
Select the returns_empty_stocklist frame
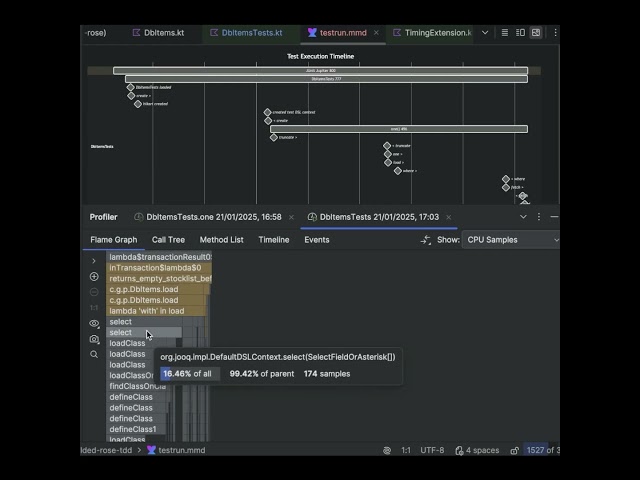click(159, 278)
